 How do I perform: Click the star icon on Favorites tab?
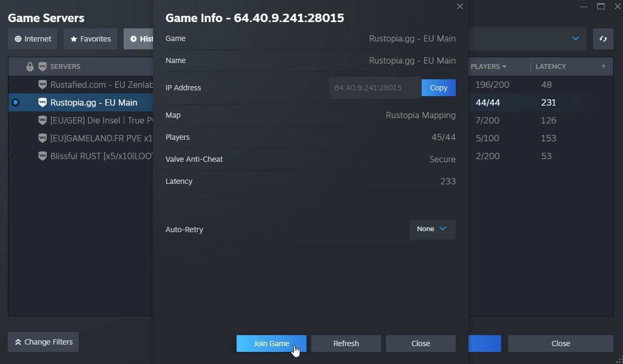coord(74,39)
